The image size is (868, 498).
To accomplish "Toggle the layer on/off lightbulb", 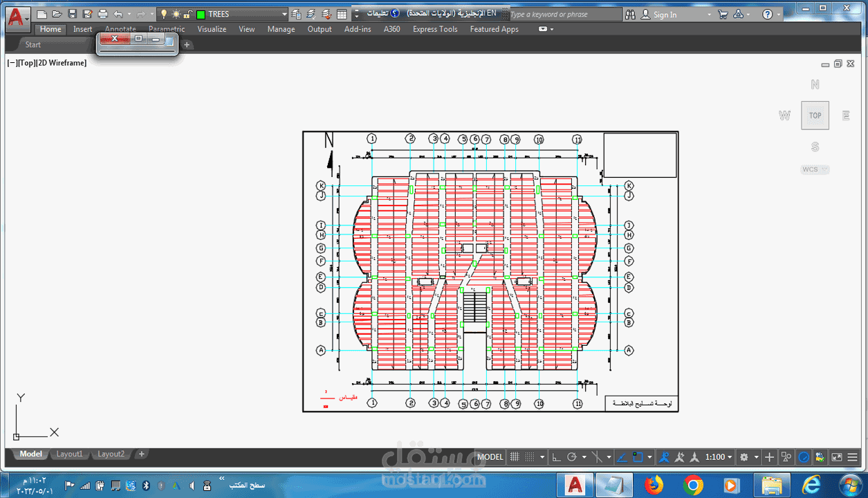I will [x=164, y=14].
